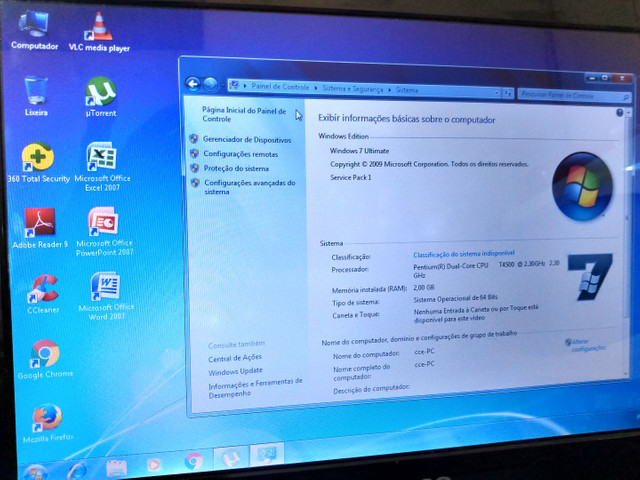The width and height of the screenshot is (640, 480).
Task: Click Sistema Operacional de 64 Bits text
Action: click(455, 298)
